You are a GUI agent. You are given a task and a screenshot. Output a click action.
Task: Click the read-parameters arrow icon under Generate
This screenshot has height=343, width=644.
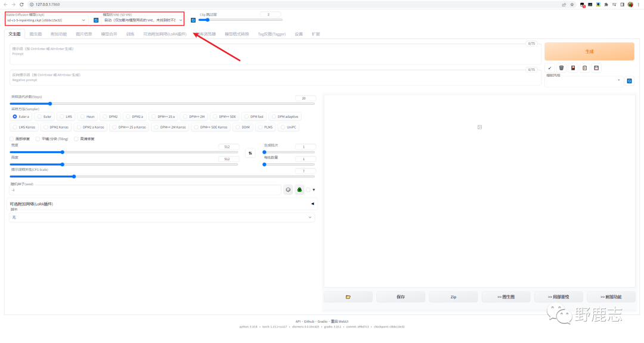pos(550,68)
